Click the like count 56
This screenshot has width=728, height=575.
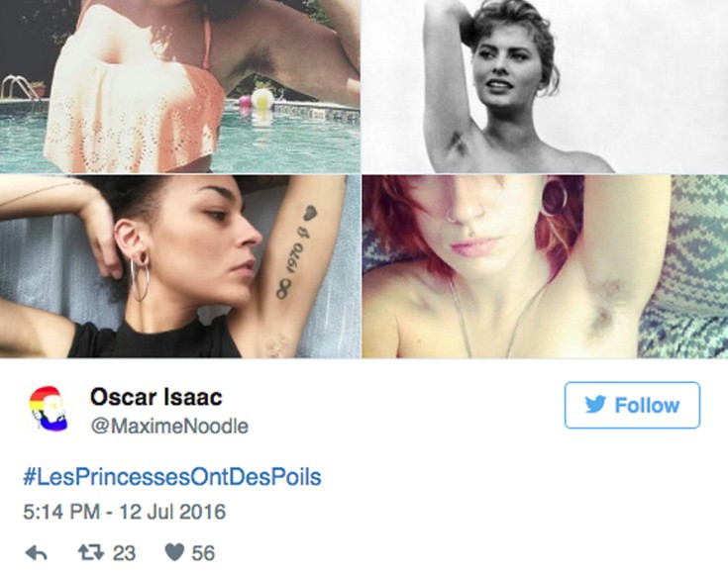point(203,553)
